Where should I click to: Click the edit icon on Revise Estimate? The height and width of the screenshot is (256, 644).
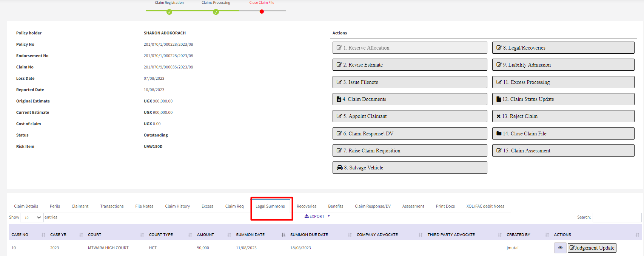pos(339,65)
